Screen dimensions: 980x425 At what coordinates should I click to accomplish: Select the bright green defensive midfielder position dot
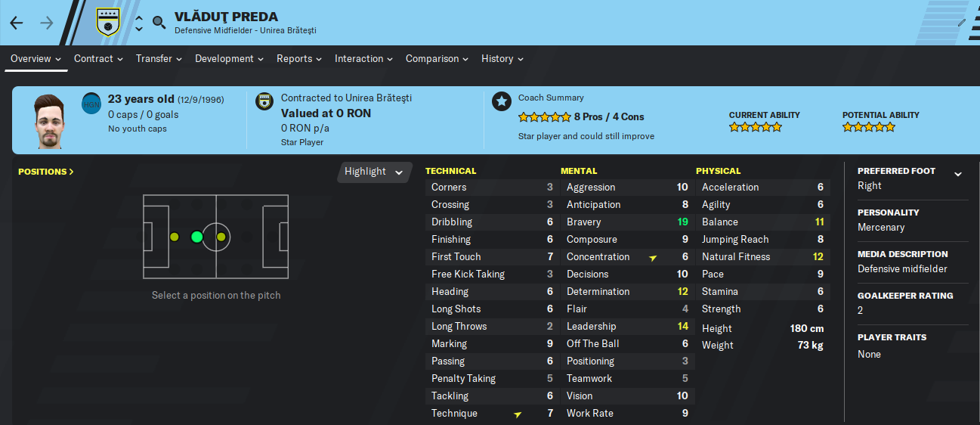tap(196, 237)
